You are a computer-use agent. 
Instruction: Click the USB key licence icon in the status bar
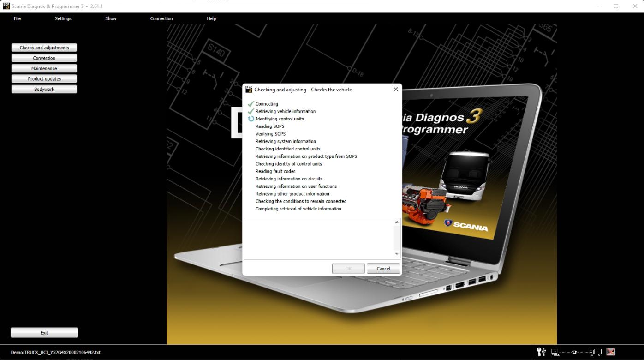coord(542,352)
